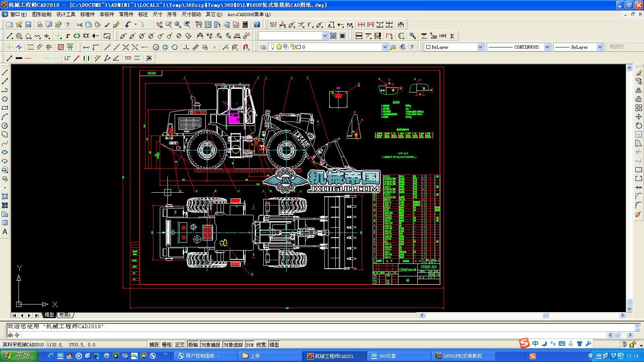The width and height of the screenshot is (644, 362).
Task: Toggle 栅格 grid display in status bar
Action: tap(167, 345)
